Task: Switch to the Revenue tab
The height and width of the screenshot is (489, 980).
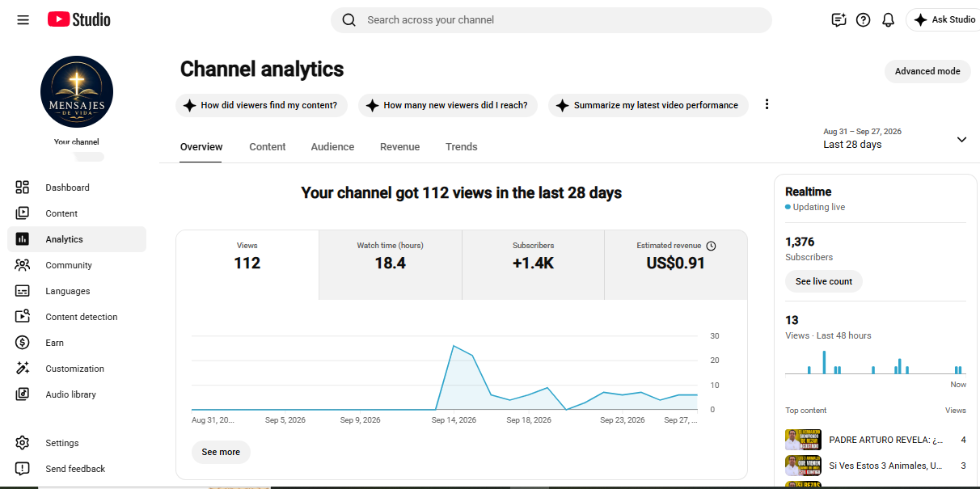Action: tap(399, 147)
